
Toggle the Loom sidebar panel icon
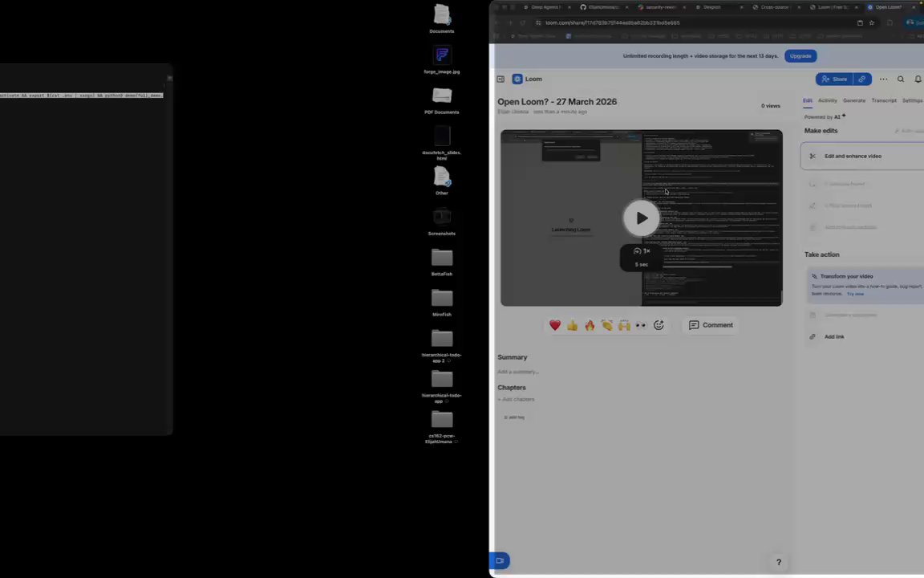click(x=500, y=79)
